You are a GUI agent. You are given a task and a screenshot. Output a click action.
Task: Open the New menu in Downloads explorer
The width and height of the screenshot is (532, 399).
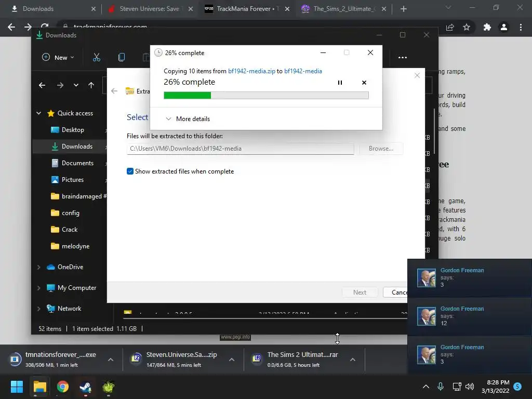58,57
